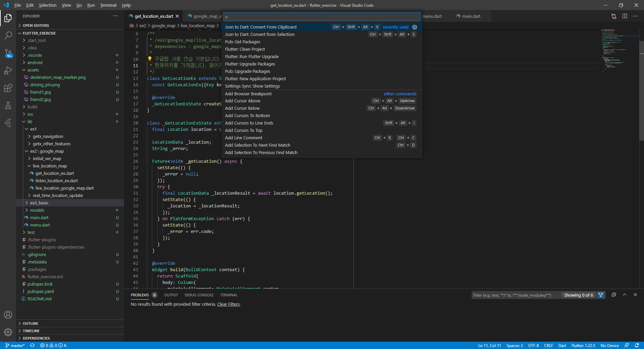Open Source Control view with 1K+ badge
The width and height of the screenshot is (644, 349).
click(x=8, y=53)
